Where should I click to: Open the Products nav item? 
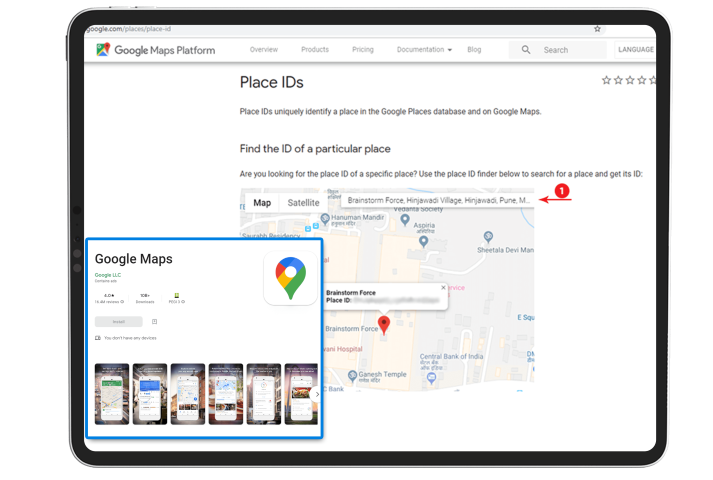315,50
